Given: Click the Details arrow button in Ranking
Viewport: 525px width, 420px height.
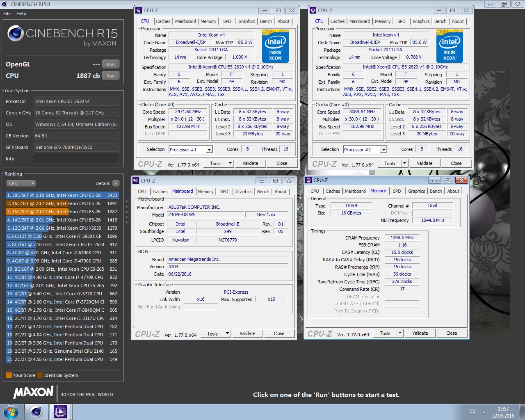Looking at the screenshot, I should point(116,183).
